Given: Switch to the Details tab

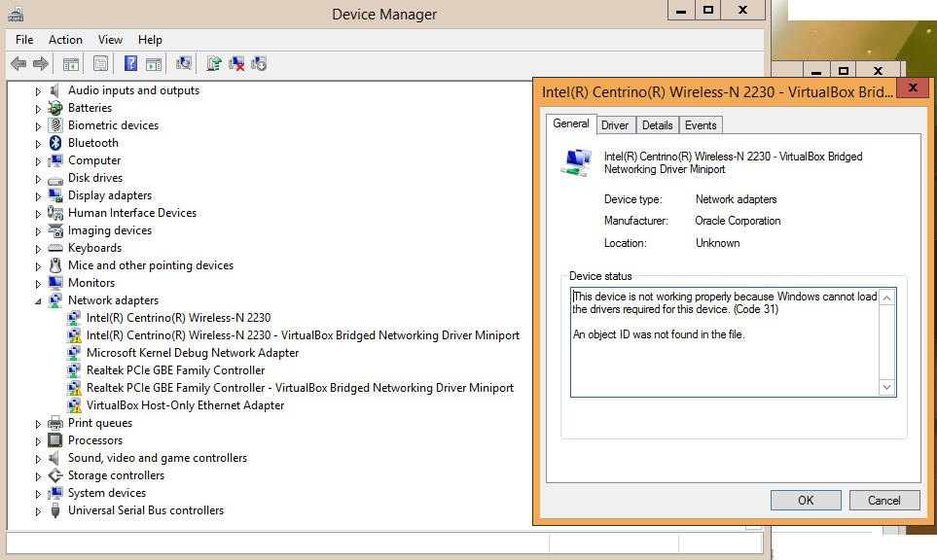Looking at the screenshot, I should pos(658,125).
